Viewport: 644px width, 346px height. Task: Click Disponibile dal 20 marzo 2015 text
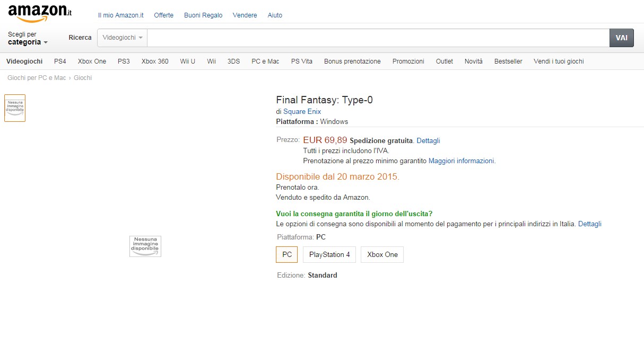click(x=337, y=176)
